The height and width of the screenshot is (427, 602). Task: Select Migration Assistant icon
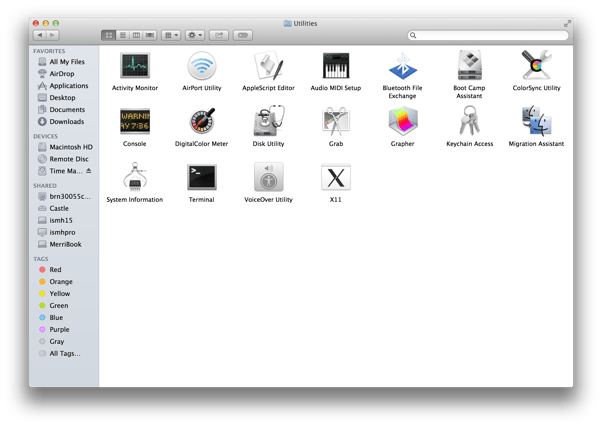536,121
